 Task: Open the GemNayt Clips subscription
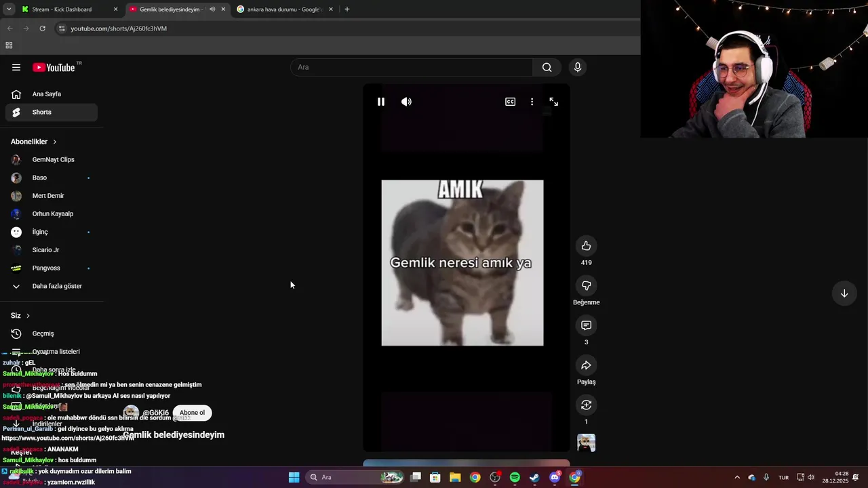(52, 160)
